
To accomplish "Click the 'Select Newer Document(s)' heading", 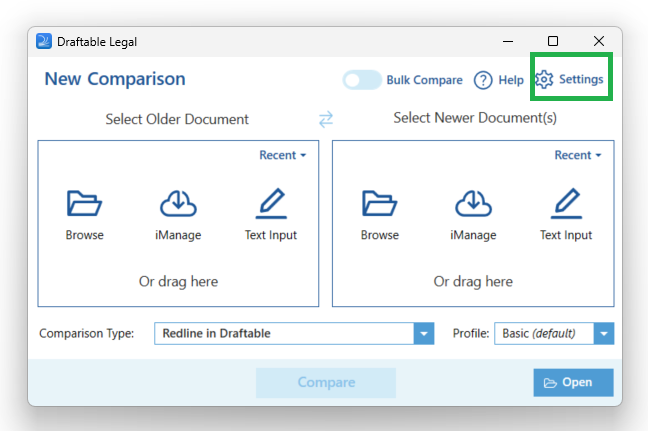I will [x=475, y=118].
